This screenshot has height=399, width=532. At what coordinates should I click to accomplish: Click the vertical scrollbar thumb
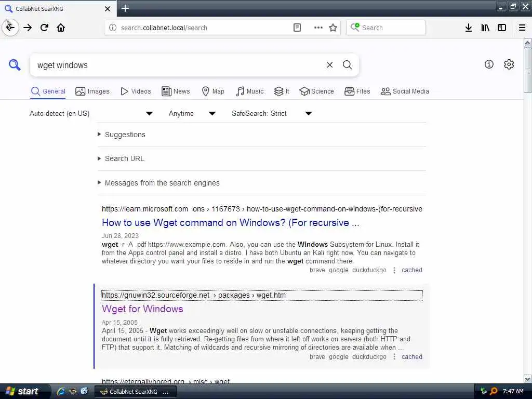tap(528, 70)
